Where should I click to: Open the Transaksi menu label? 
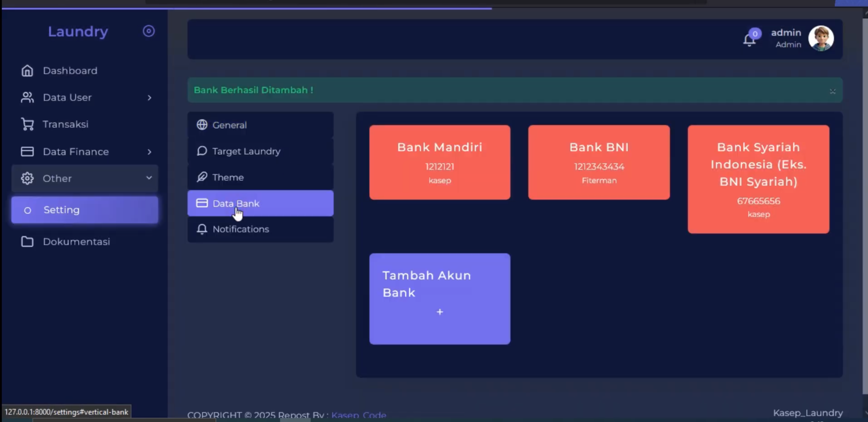[x=66, y=124]
